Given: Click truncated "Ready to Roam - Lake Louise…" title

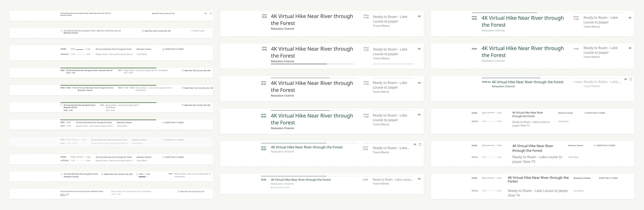Looking at the screenshot, I should pyautogui.click(x=393, y=179).
